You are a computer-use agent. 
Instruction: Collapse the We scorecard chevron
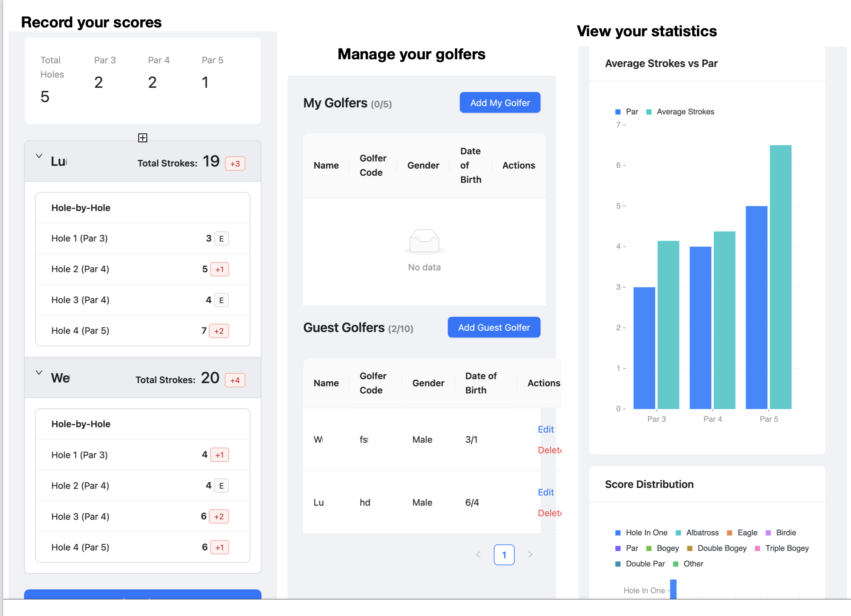click(x=39, y=373)
